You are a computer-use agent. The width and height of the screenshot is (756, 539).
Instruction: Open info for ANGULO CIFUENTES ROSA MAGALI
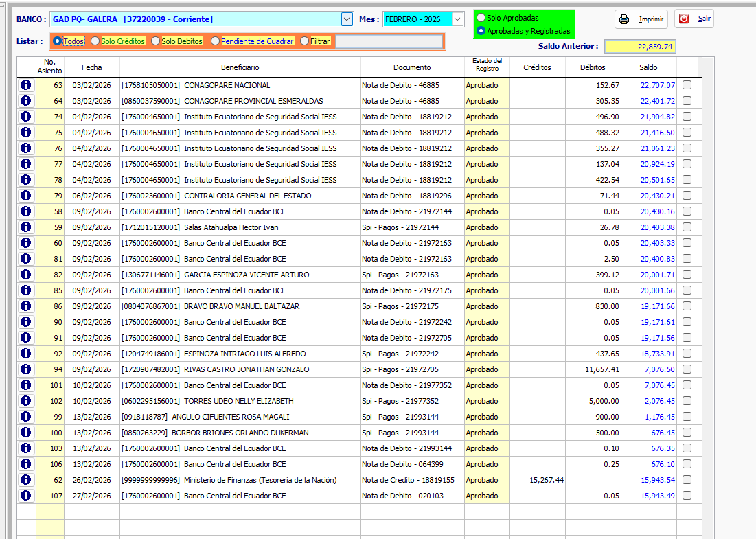pos(26,417)
